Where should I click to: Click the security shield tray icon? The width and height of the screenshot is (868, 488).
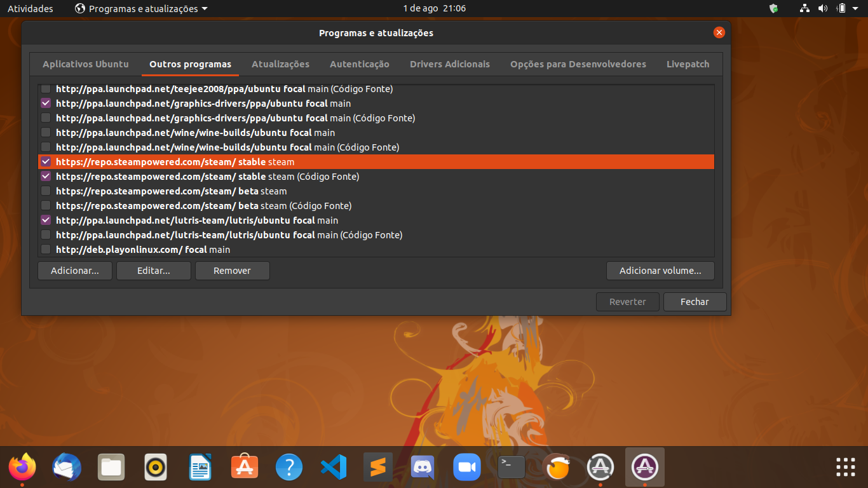coord(773,8)
